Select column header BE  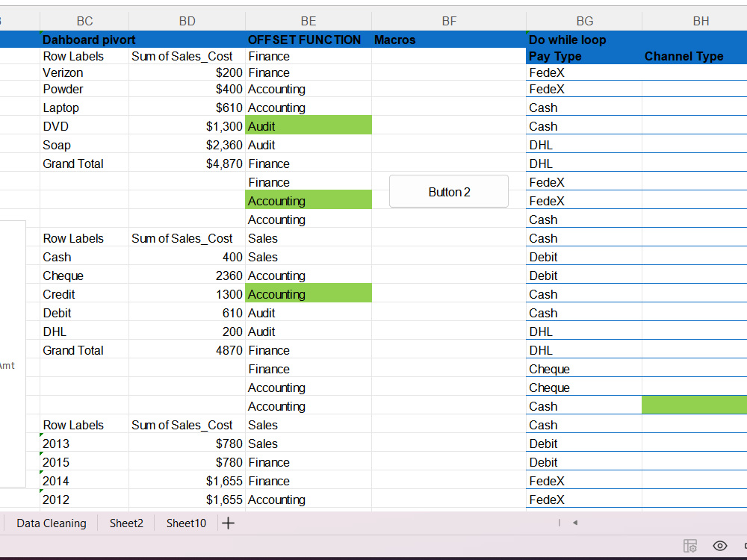click(309, 21)
